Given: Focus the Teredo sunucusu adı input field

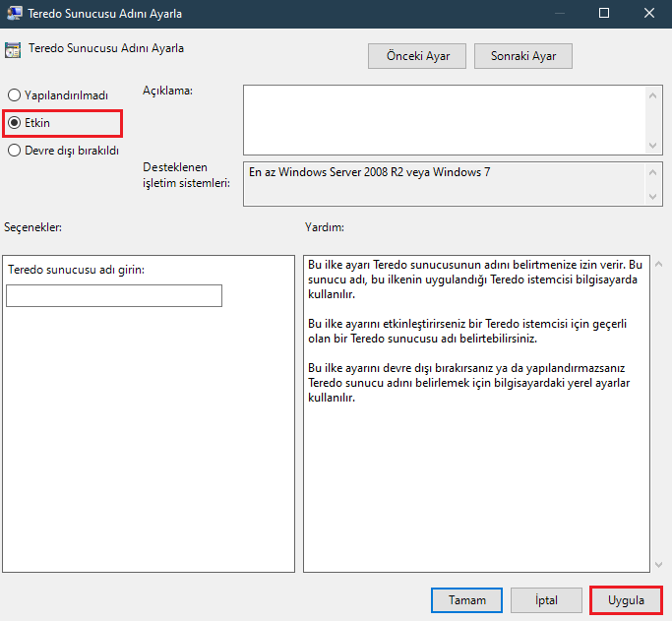Looking at the screenshot, I should pos(114,295).
